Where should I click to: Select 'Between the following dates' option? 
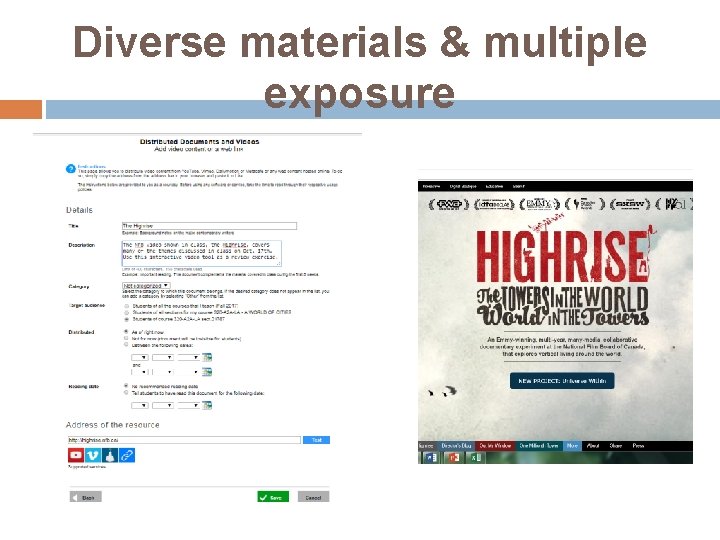(x=126, y=344)
